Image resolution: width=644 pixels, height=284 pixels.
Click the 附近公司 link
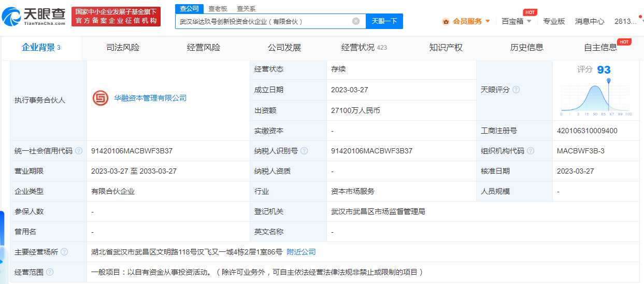pos(301,252)
